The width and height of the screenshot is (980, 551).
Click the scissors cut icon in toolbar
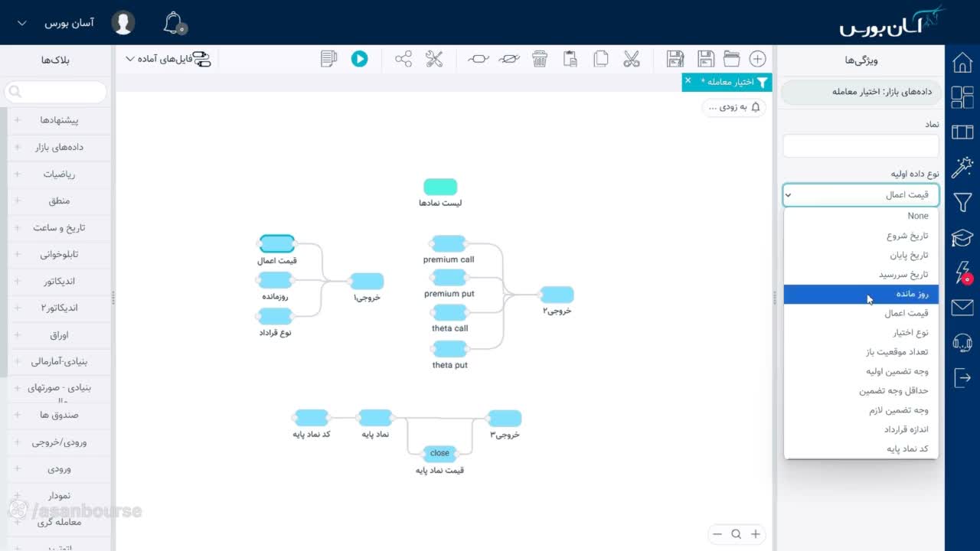pos(632,59)
